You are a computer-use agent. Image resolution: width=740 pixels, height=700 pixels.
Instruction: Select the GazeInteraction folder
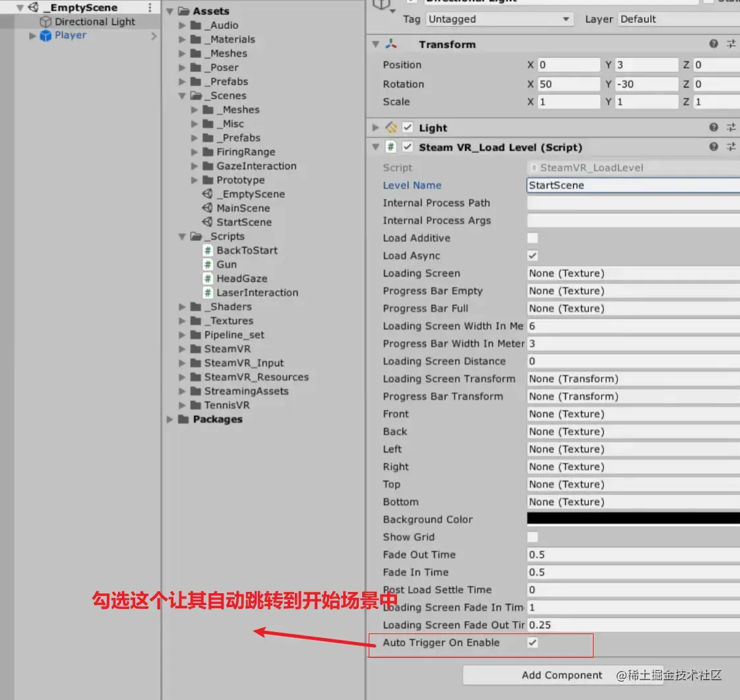(x=257, y=166)
